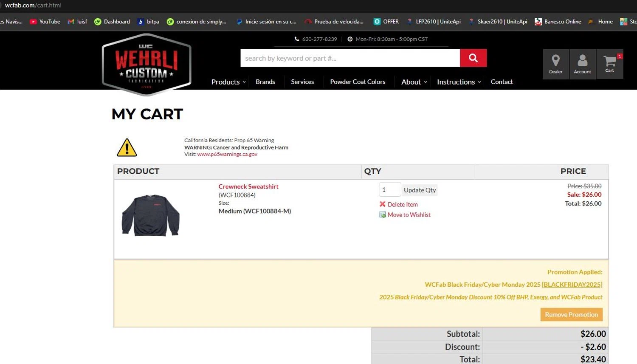The width and height of the screenshot is (637, 364).
Task: Click the Wehrli Custom logo
Action: click(x=147, y=64)
